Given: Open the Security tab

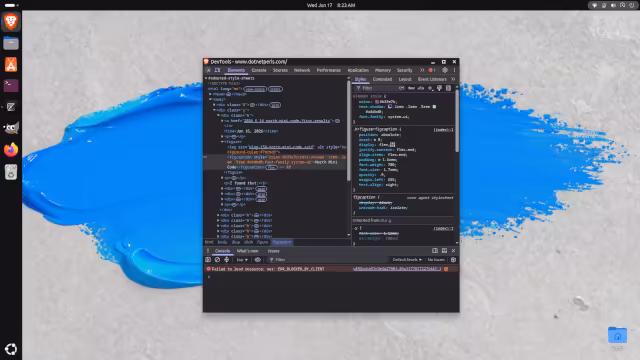Looking at the screenshot, I should (x=404, y=70).
